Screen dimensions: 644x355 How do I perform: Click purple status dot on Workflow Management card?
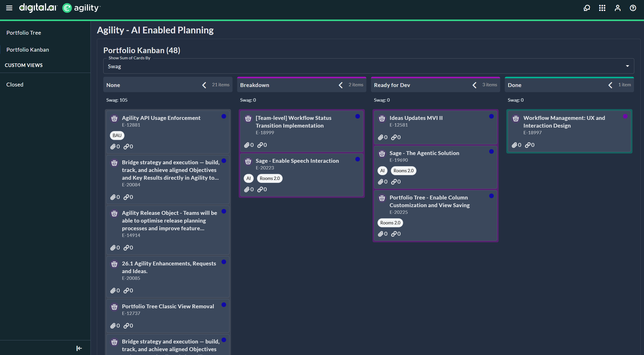point(625,116)
